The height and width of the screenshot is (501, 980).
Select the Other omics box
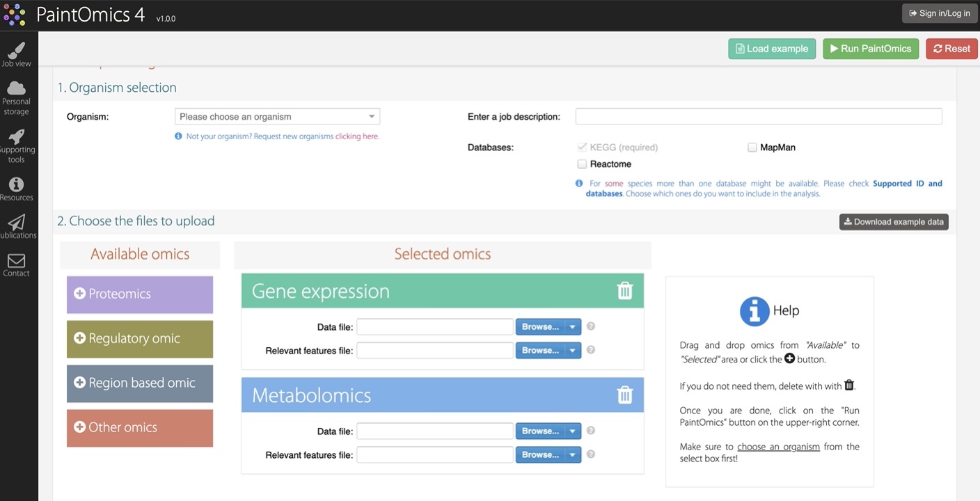pyautogui.click(x=140, y=428)
